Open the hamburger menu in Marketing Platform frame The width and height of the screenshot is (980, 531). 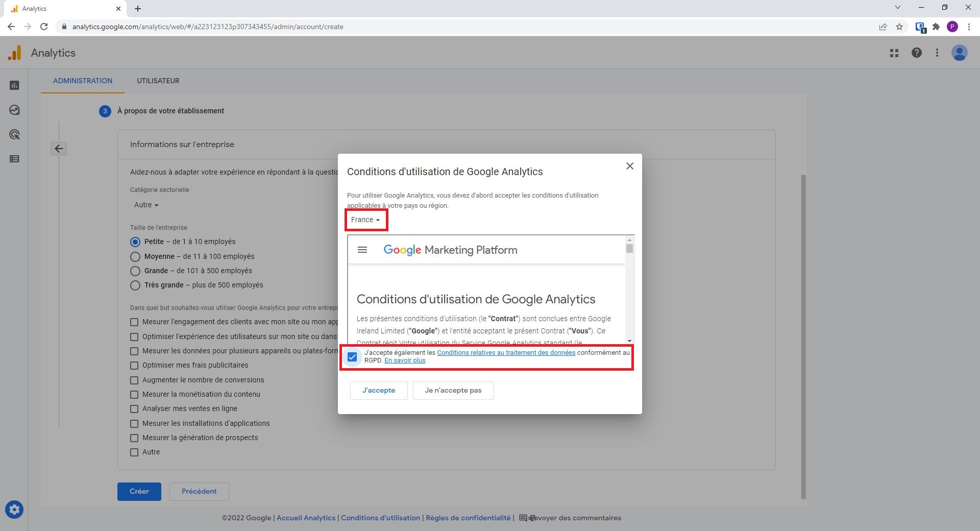click(x=362, y=250)
